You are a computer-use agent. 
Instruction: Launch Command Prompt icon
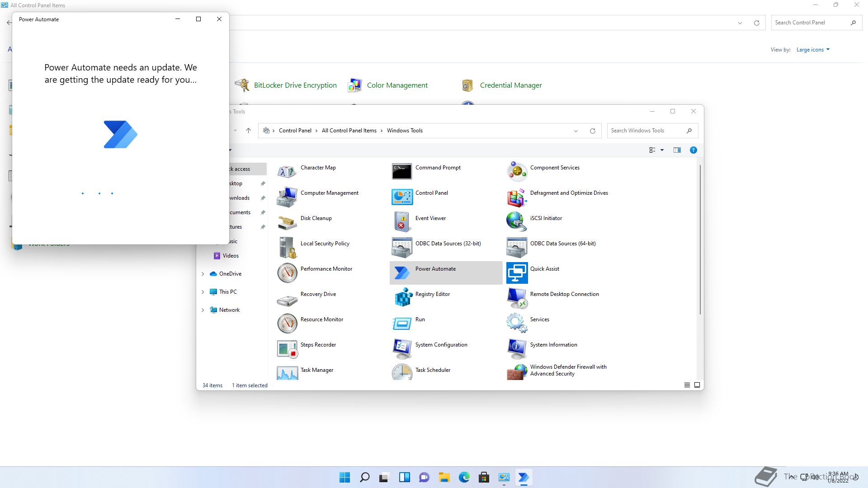(x=402, y=172)
